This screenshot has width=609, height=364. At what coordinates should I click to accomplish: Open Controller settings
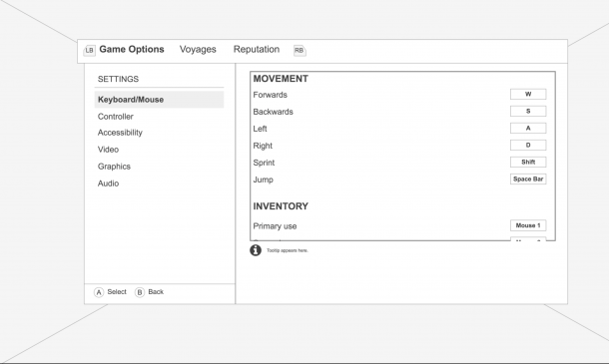pos(116,117)
